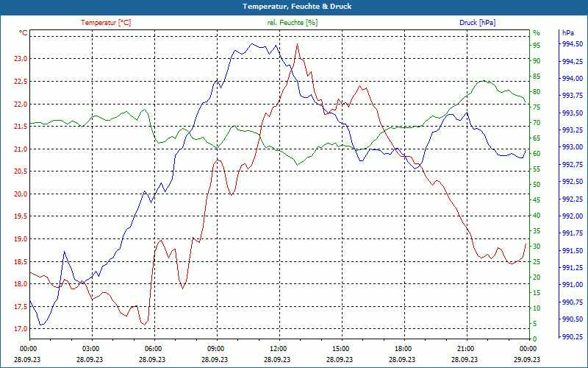
Task: Click pressure axis value '993,25'
Action: 573,130
